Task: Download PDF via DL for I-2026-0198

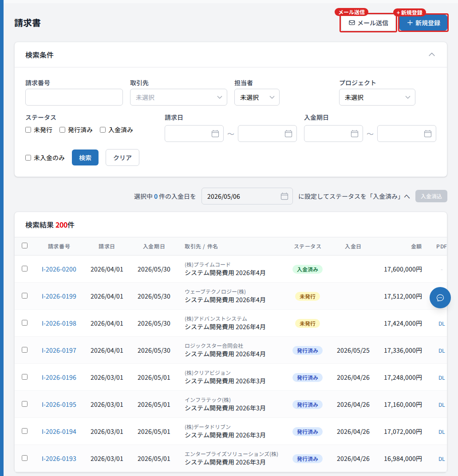Action: [442, 323]
